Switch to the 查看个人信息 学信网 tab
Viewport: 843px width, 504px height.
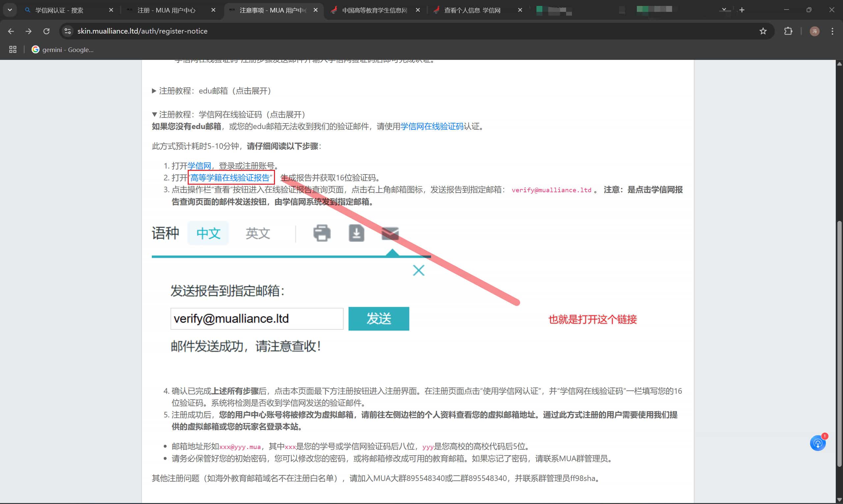tap(472, 10)
